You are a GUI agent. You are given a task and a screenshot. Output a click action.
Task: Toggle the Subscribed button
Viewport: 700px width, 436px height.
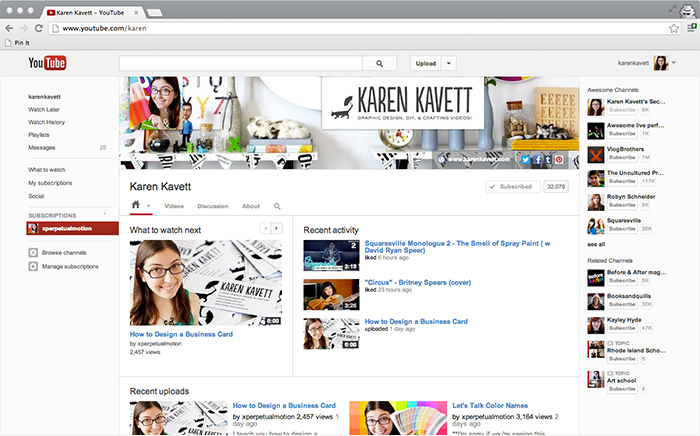coord(512,187)
